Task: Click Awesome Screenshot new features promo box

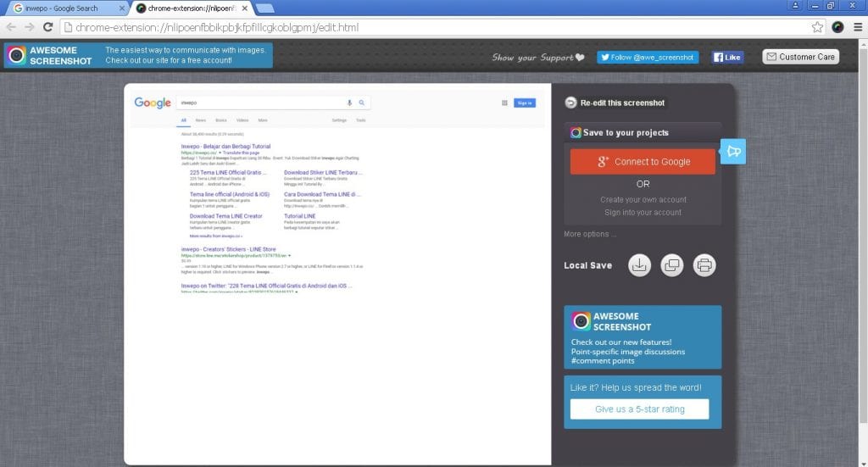Action: pos(643,337)
